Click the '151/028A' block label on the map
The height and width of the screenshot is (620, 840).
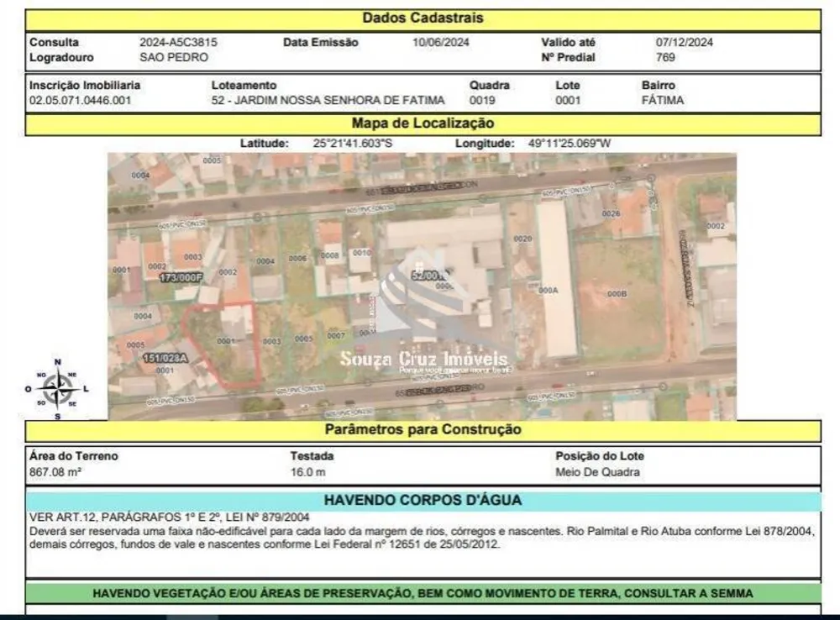[x=165, y=358]
